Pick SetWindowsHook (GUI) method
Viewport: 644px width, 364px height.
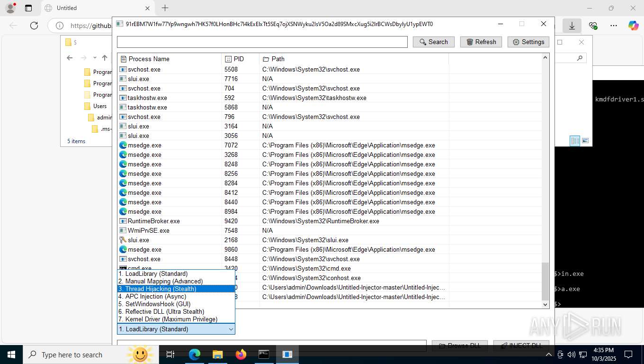click(176, 304)
